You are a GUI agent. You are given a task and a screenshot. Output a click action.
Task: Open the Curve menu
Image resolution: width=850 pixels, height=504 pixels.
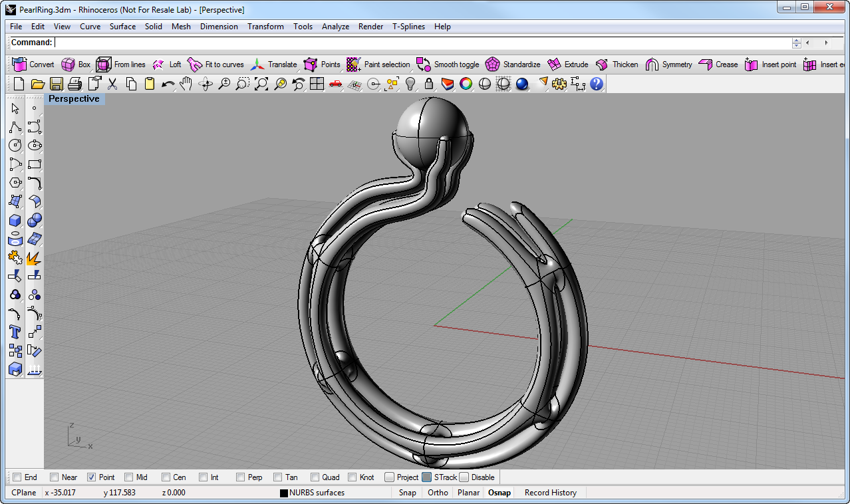point(90,27)
